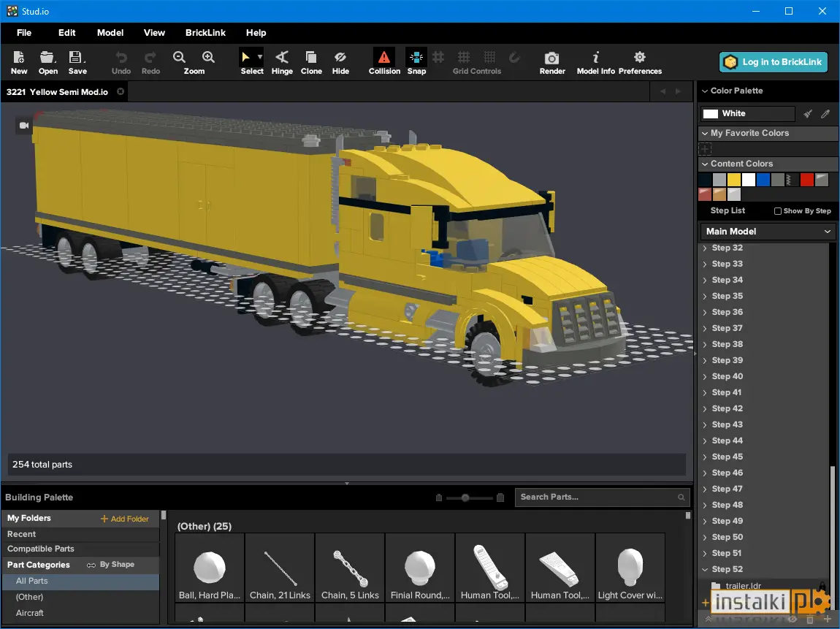Select trailer.ldr under Step 52

[743, 586]
